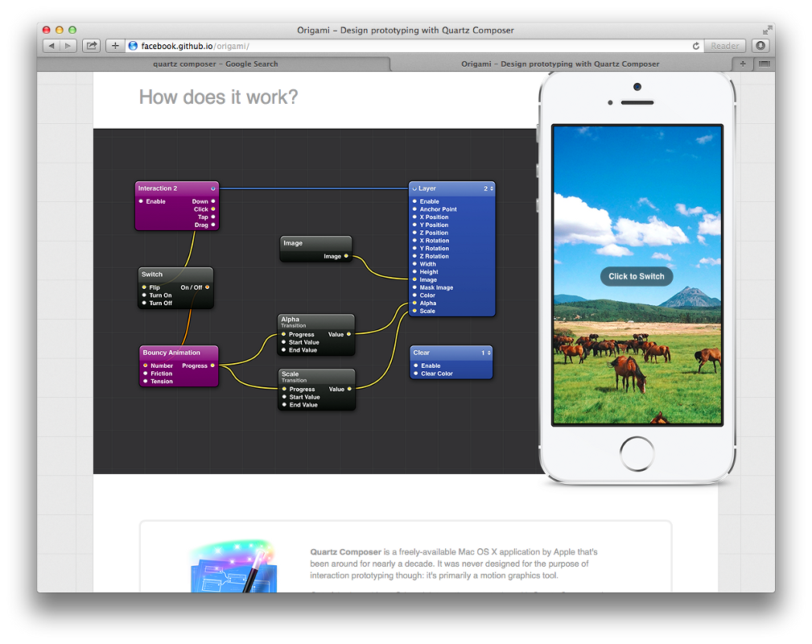Switch to quartz composer Google Search tab
This screenshot has width=812, height=644.
pos(215,64)
